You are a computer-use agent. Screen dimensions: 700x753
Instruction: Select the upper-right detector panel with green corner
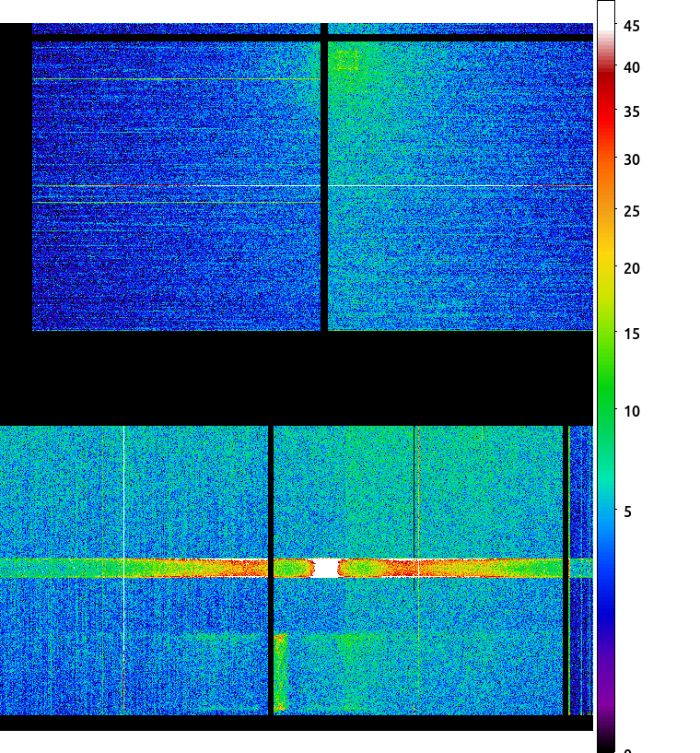[461, 186]
